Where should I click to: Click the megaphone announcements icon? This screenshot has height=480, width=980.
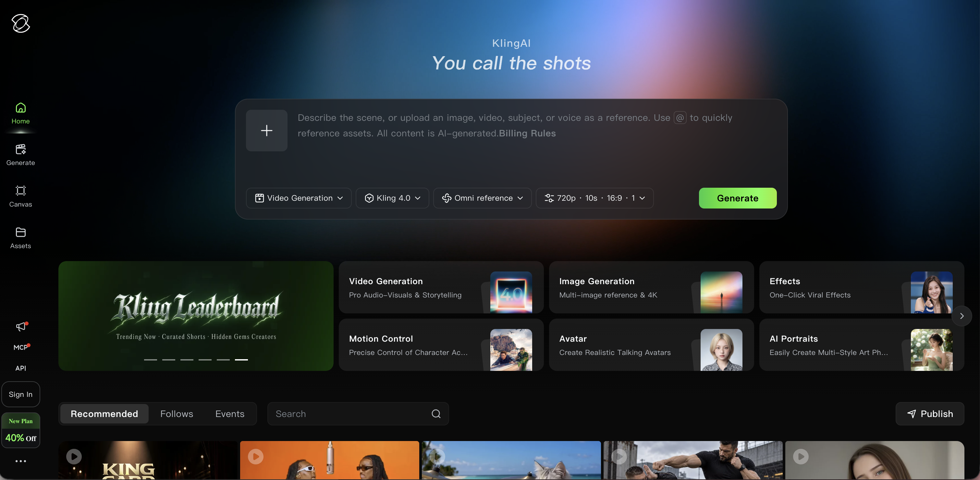click(20, 327)
